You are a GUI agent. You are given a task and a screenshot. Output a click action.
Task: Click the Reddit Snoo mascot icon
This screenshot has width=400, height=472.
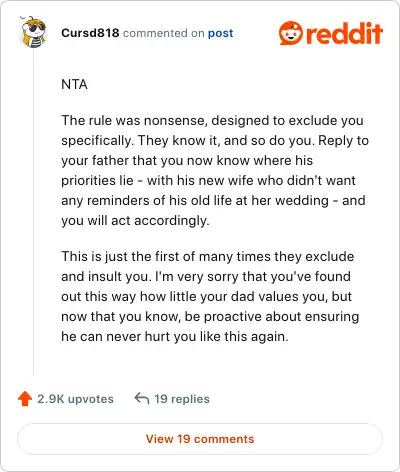[x=291, y=33]
